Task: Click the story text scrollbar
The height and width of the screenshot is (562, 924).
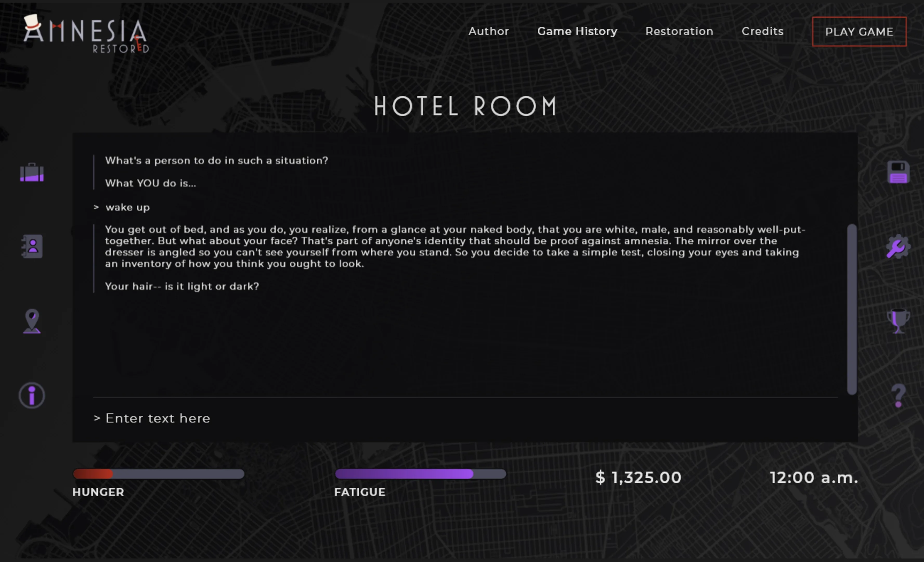Action: pyautogui.click(x=852, y=309)
